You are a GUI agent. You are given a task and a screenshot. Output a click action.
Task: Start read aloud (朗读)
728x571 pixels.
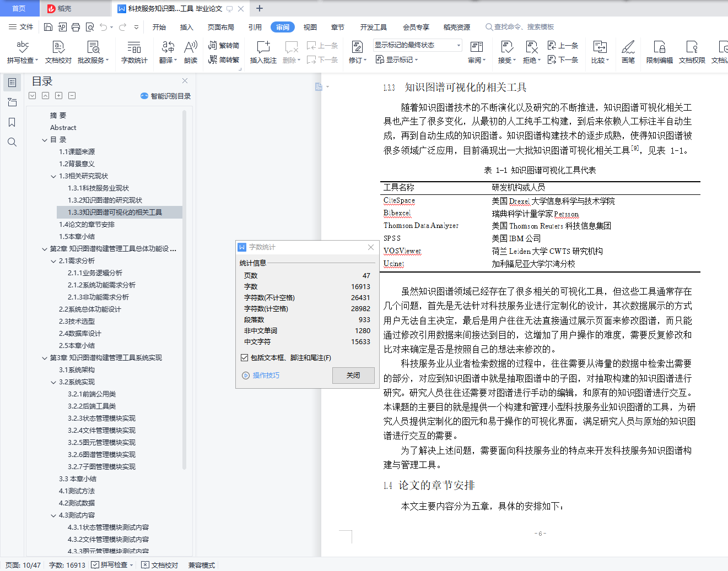point(191,52)
